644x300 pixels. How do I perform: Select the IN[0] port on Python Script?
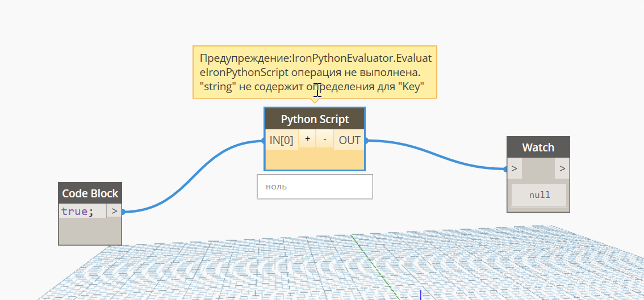tap(282, 140)
